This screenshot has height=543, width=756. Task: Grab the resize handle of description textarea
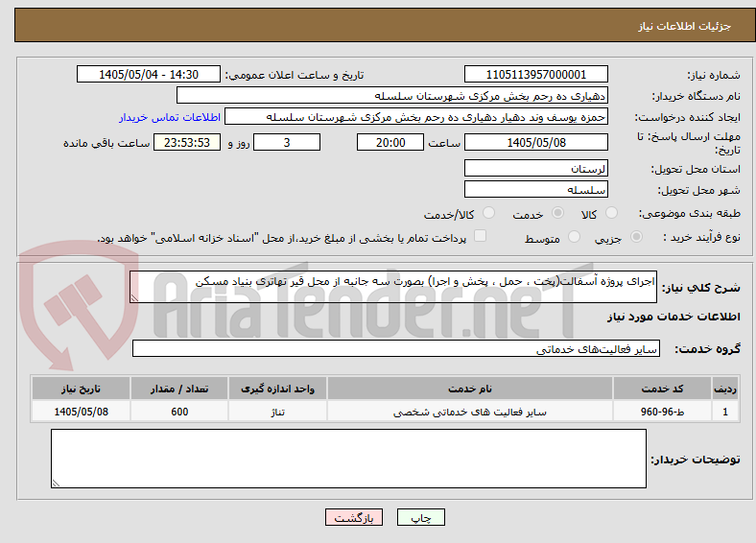coord(134,298)
